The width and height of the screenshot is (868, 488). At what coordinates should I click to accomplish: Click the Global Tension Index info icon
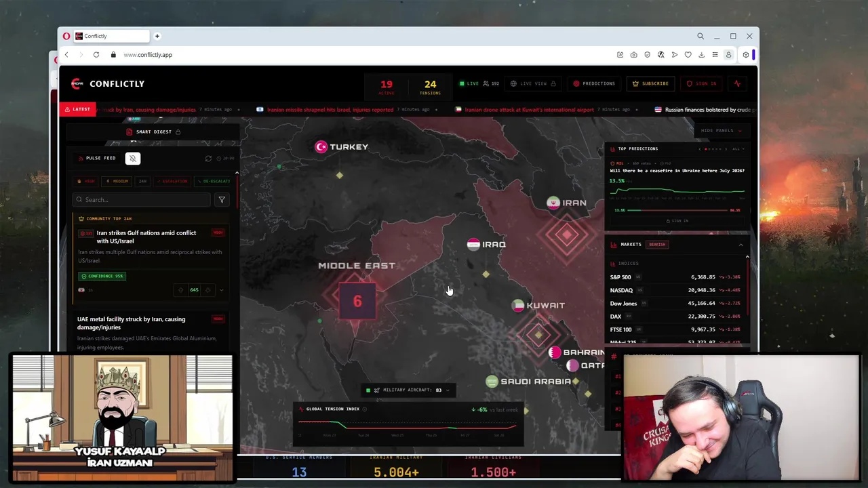coord(364,409)
